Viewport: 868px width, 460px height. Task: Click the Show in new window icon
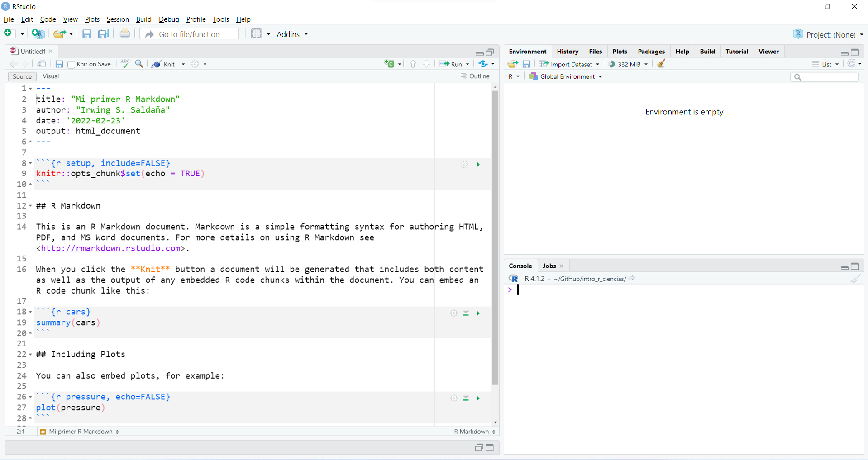pos(42,64)
